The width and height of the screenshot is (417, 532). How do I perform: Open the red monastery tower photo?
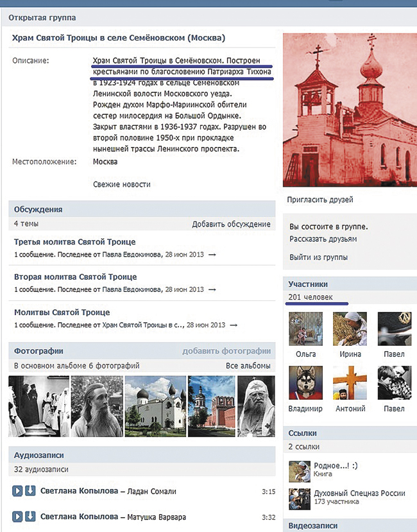coord(211,406)
